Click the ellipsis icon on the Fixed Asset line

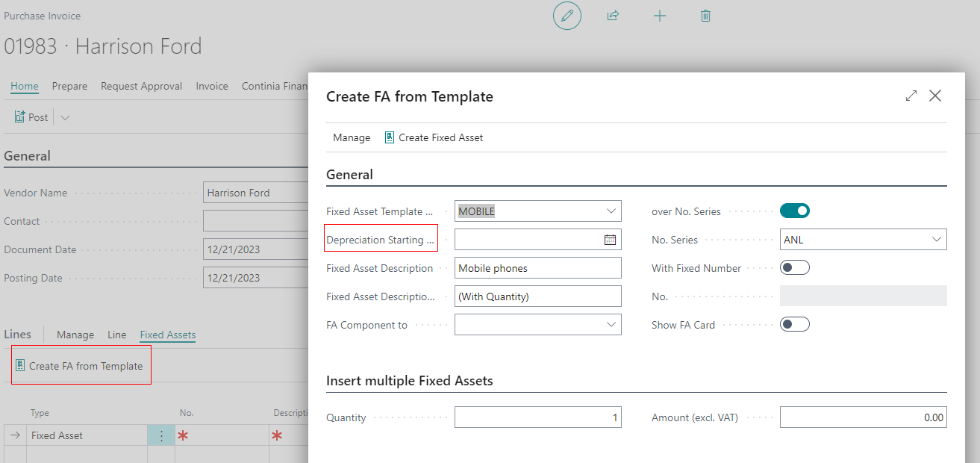coord(161,435)
